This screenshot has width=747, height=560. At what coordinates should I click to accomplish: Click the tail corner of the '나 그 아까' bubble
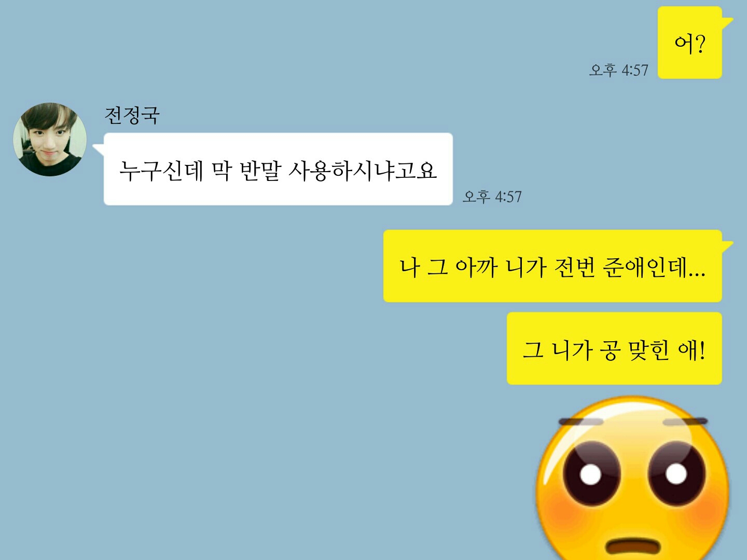pyautogui.click(x=727, y=245)
